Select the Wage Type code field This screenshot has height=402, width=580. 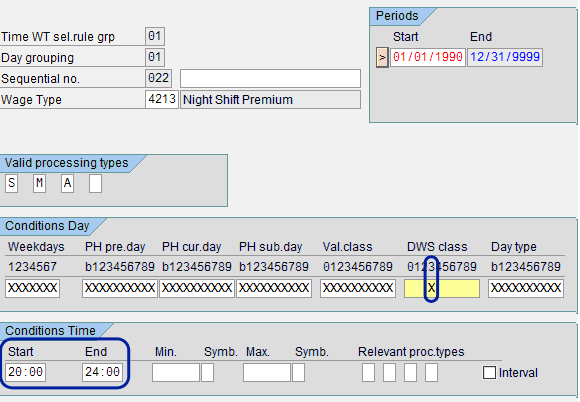click(x=162, y=99)
